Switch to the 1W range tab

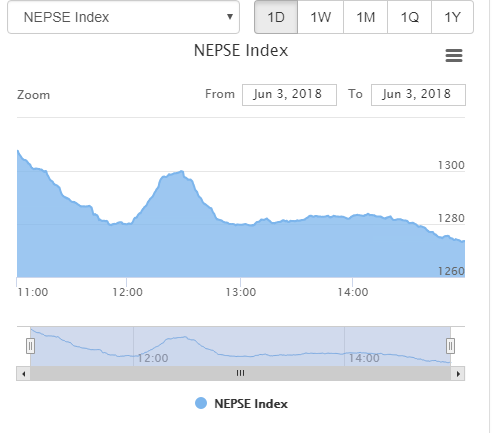[320, 17]
